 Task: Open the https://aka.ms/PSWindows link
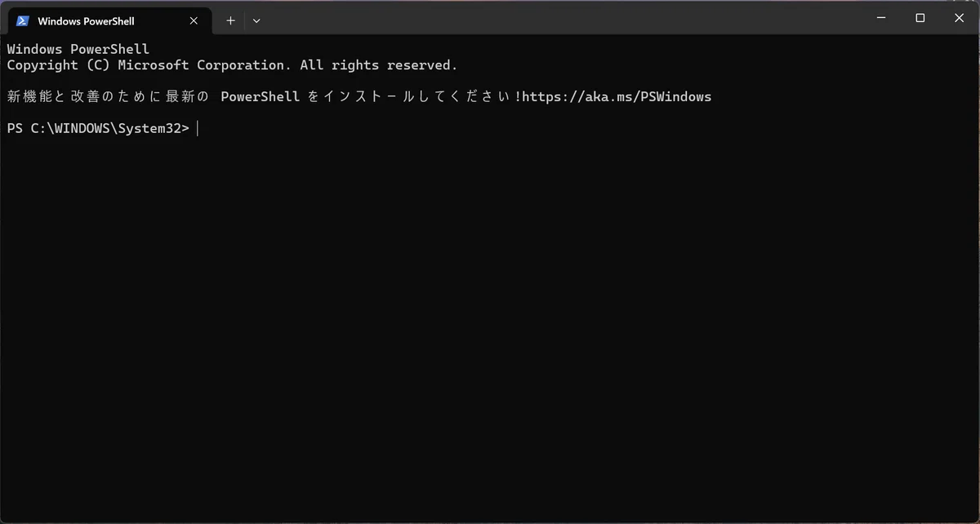click(617, 97)
